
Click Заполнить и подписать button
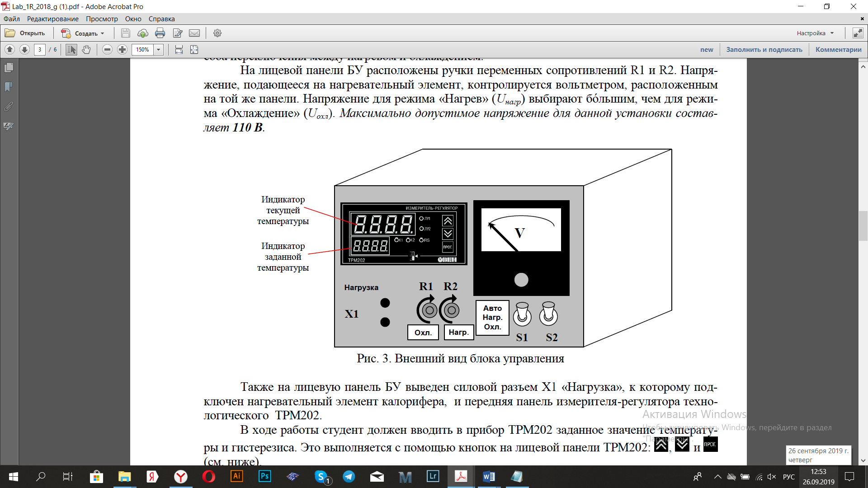coord(764,50)
